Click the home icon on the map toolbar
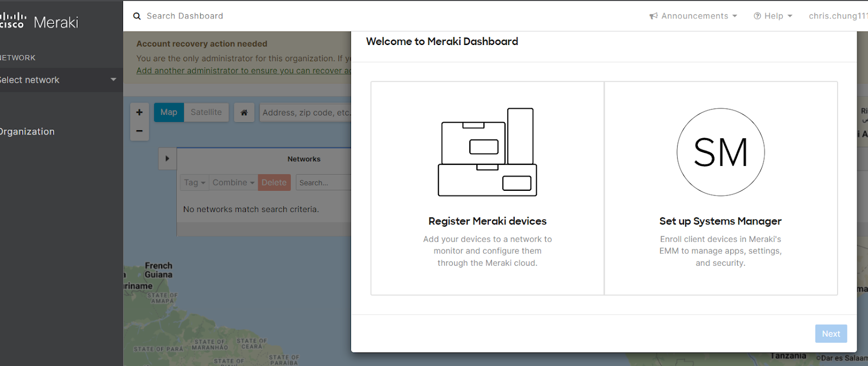The image size is (868, 366). 244,113
